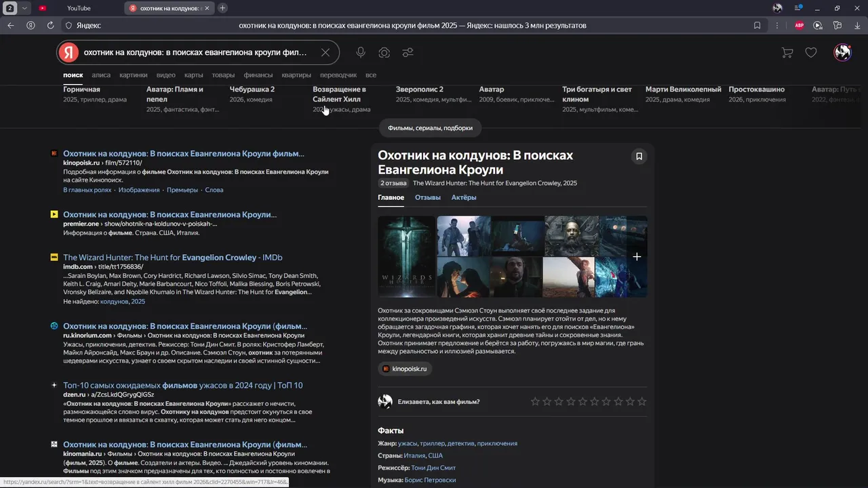Open the ABP ad blocker extension
This screenshot has height=488, width=868.
799,25
